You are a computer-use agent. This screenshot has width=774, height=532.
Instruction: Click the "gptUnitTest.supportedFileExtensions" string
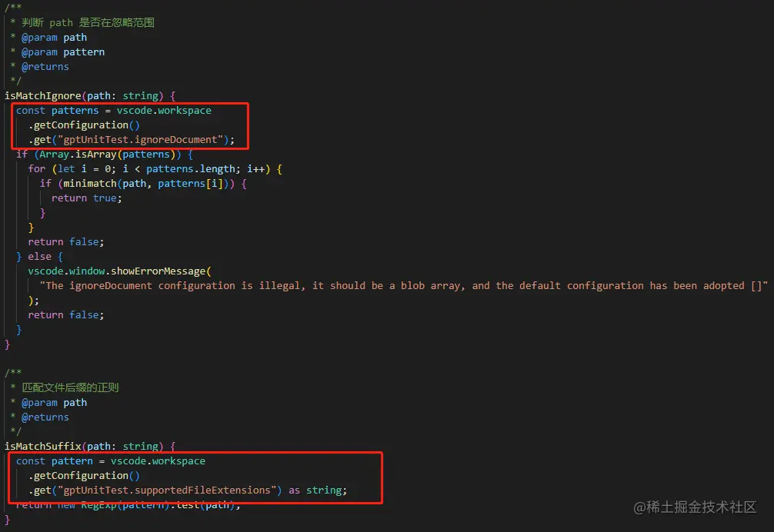[x=167, y=490]
